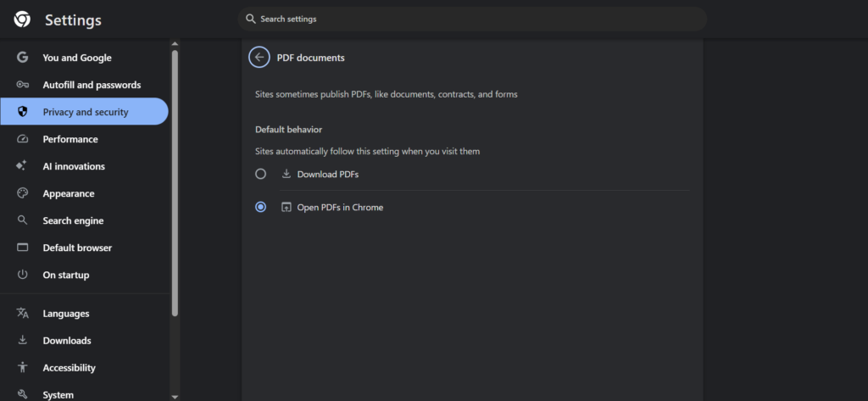The width and height of the screenshot is (868, 401).
Task: Select the Download PDFs radio button
Action: [261, 174]
